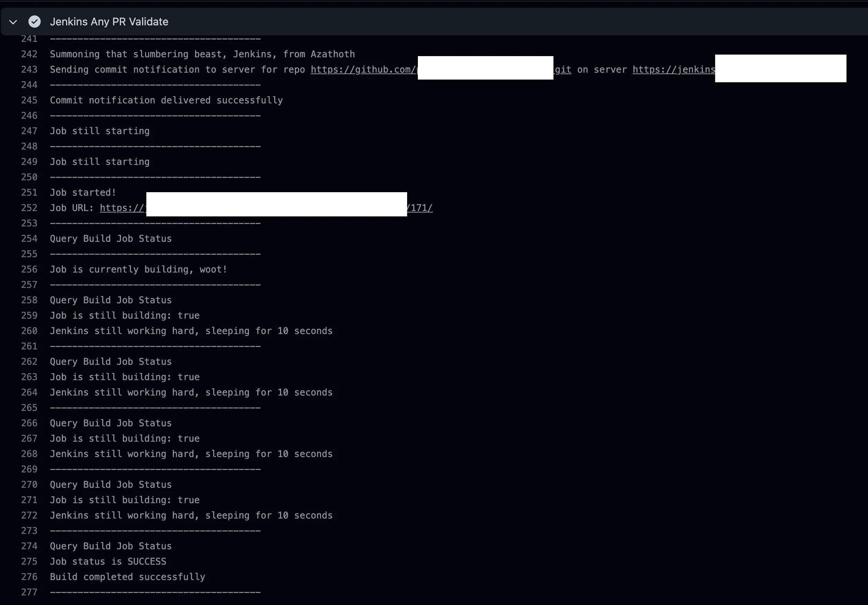Select 'Query Build Job Status' on line 270
868x605 pixels.
(111, 485)
